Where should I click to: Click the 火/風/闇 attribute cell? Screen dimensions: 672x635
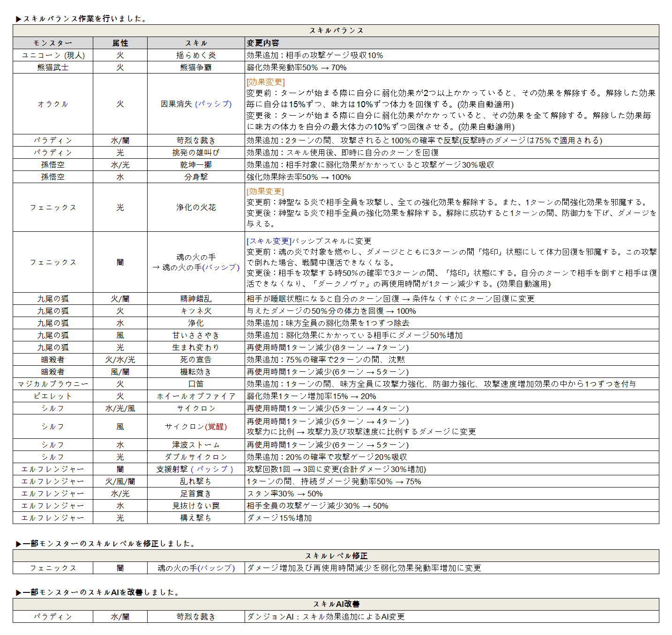click(x=120, y=481)
